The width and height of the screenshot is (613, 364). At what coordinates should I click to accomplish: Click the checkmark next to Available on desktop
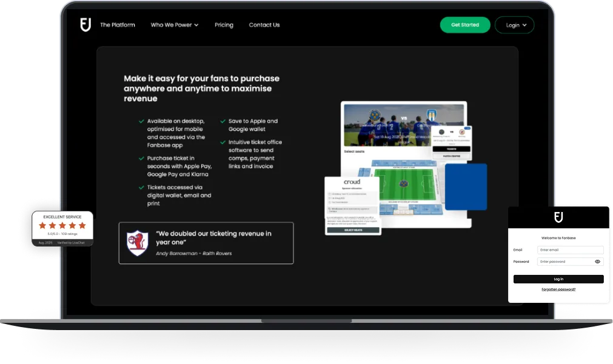[141, 121]
